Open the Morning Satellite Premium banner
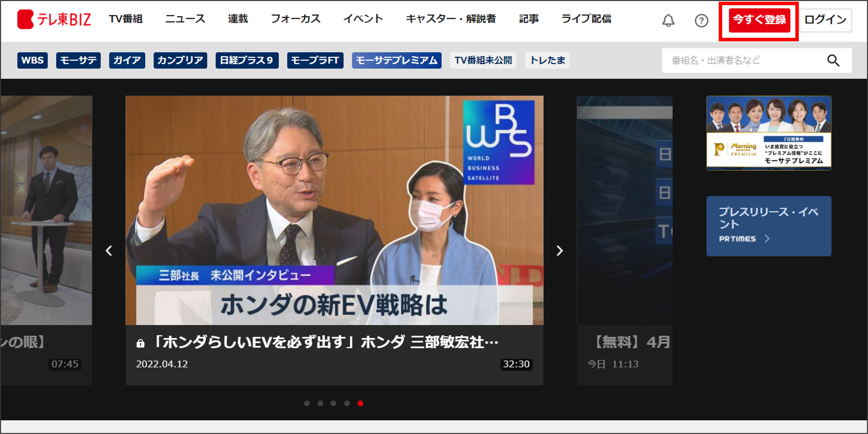Viewport: 868px width, 434px height. pyautogui.click(x=769, y=133)
